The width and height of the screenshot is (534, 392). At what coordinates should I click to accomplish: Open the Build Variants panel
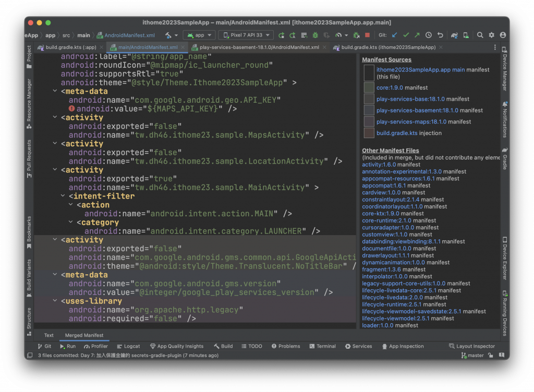click(29, 278)
